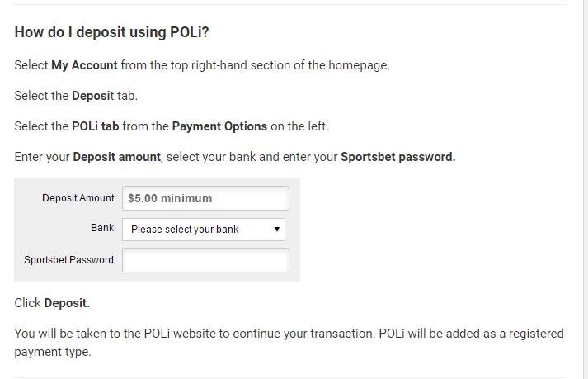Screen dimensions: 588x379
Task: Click the 'You will be taken to the POLi website' paragraph
Action: 289,343
